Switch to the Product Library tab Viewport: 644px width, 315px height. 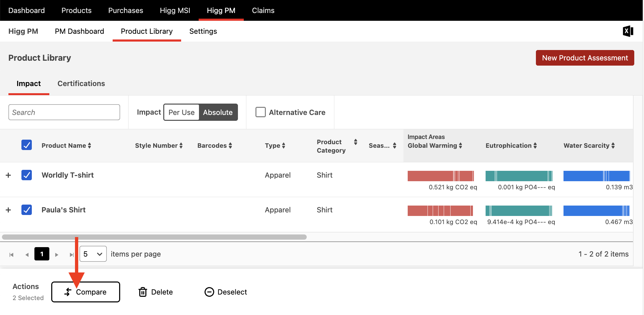point(147,31)
